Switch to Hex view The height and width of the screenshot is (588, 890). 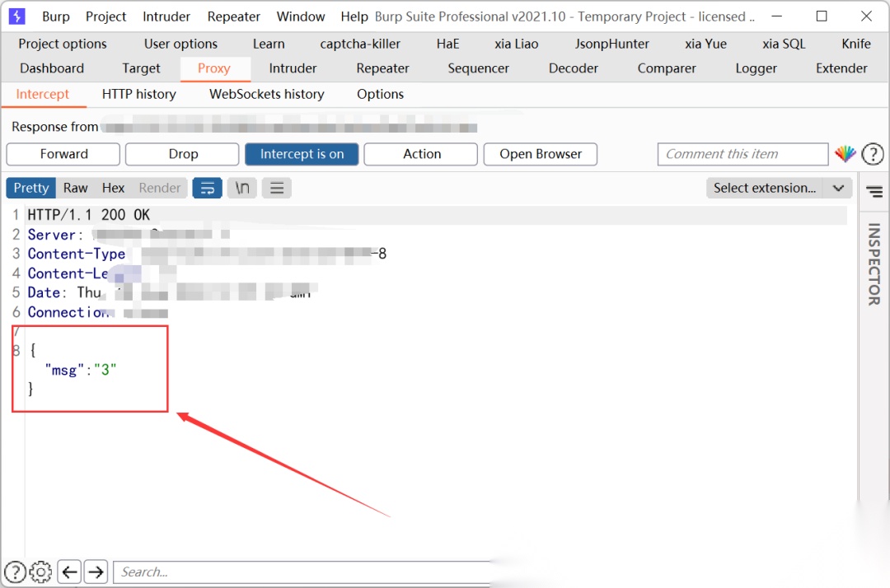113,188
